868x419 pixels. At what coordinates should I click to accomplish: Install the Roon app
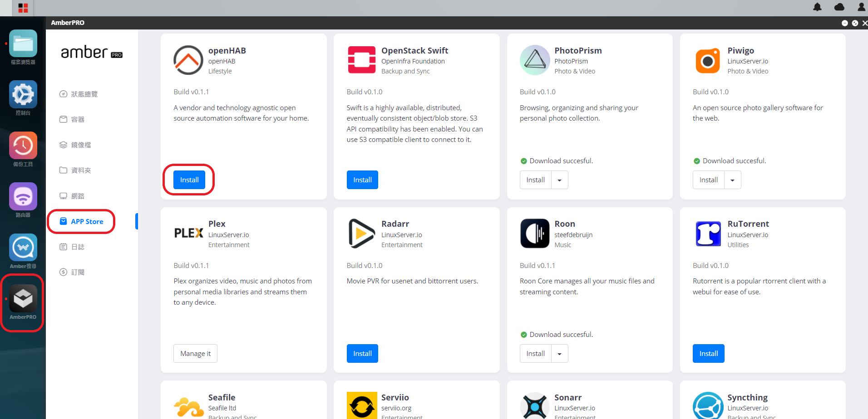tap(536, 353)
